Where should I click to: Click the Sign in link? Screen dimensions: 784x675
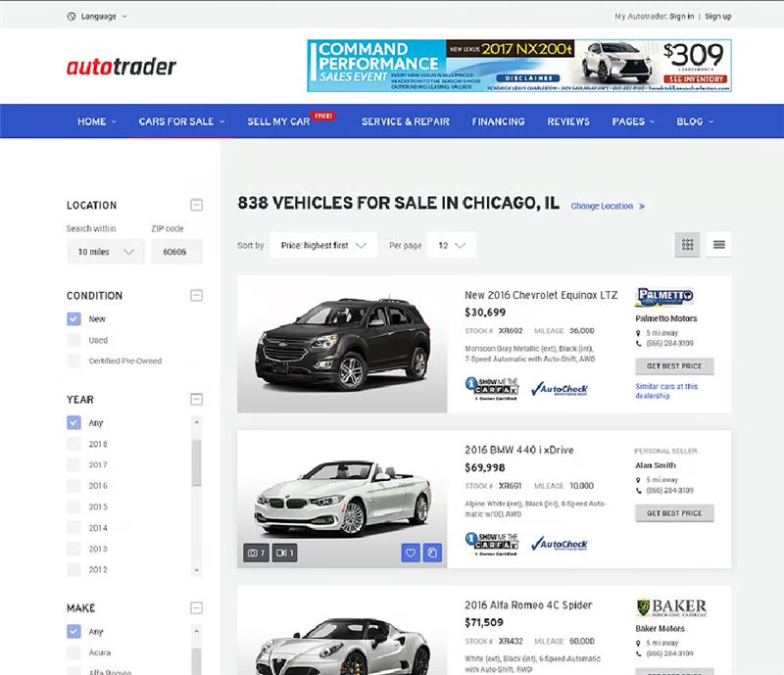point(681,17)
